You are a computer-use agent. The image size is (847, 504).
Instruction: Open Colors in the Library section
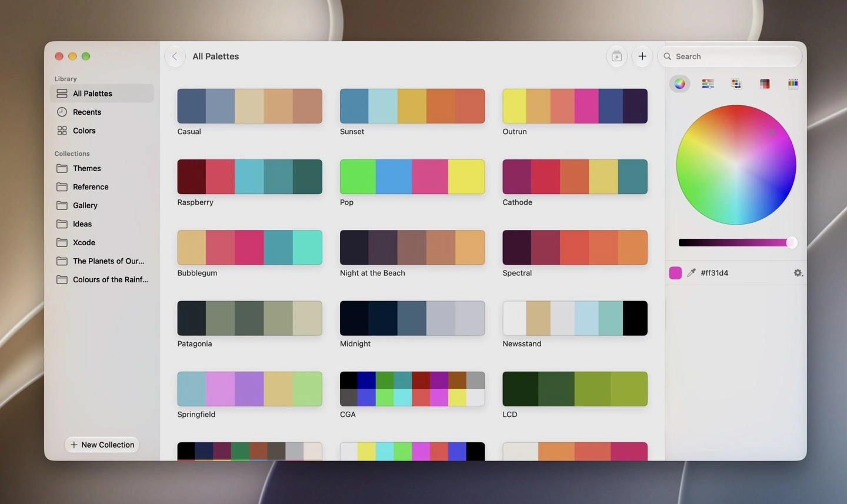[102, 131]
